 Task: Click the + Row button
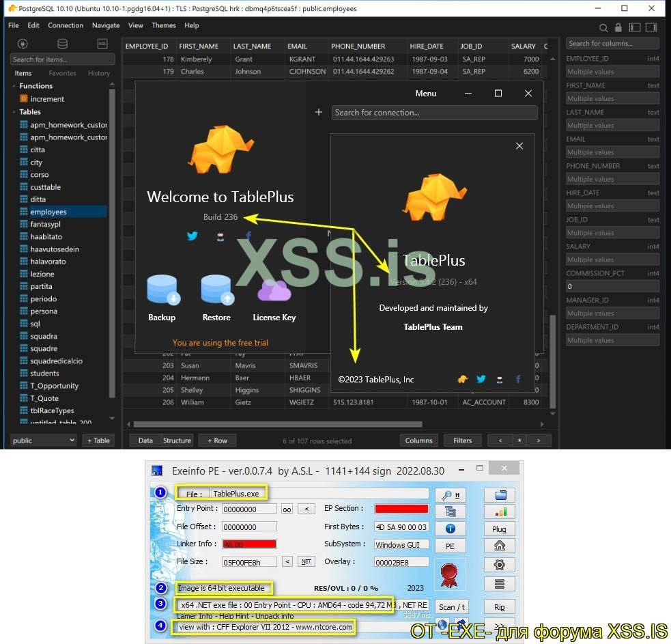[x=217, y=440]
